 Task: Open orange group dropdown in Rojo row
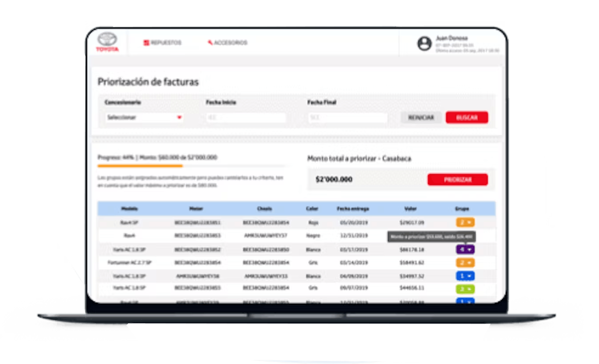pos(465,222)
